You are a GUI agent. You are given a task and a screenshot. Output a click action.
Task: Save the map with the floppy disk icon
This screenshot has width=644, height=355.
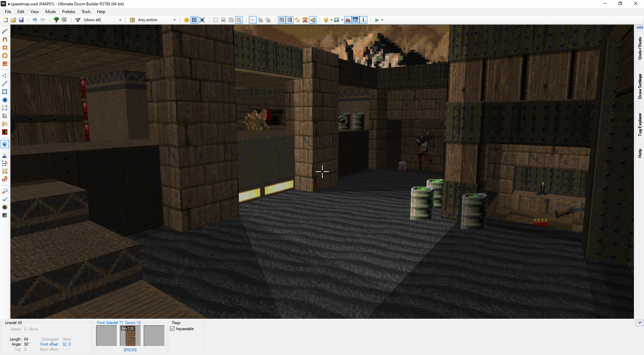[21, 20]
